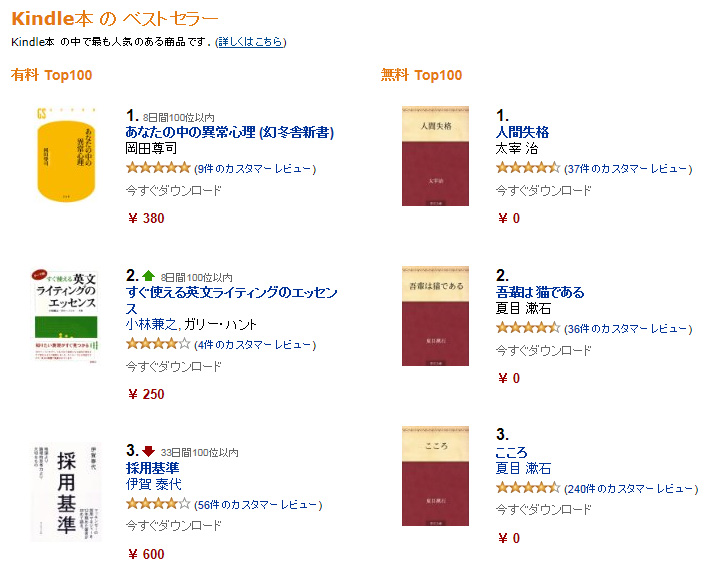Click star rating for 人間失格
Screen dimensions: 713x572
point(528,168)
